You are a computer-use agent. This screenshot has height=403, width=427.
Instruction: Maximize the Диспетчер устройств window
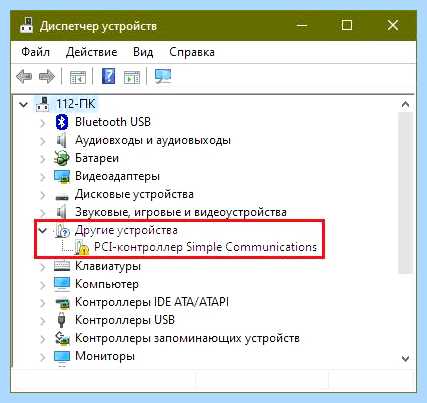[x=347, y=25]
